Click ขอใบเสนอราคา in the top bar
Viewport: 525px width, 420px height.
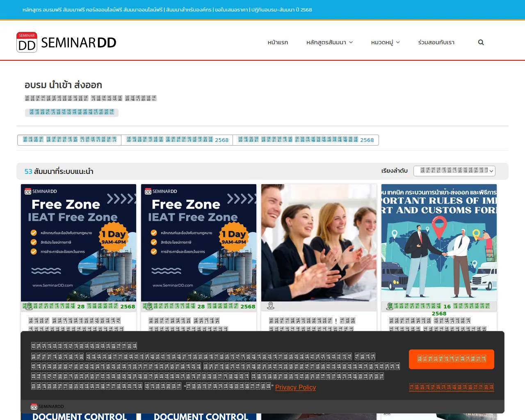231,9
